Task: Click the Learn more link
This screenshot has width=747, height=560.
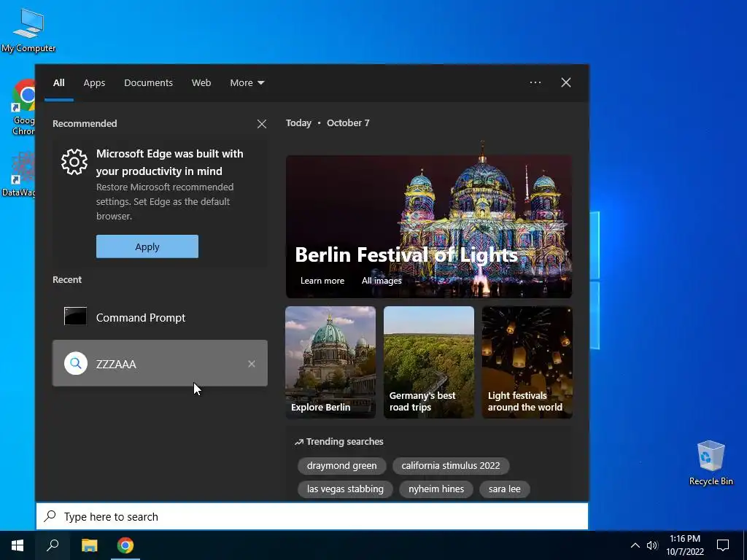Action: (322, 281)
